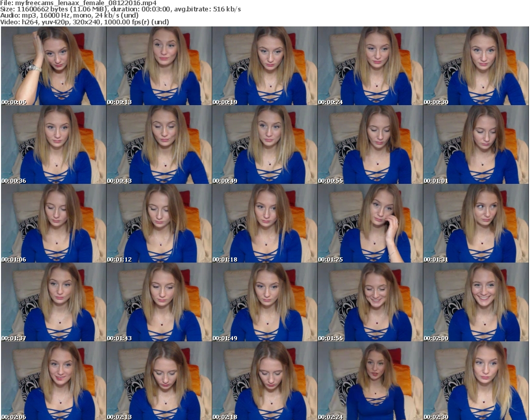Choose the frame at 00:02:13
Viewport: 530px width, 420px height.
point(159,381)
